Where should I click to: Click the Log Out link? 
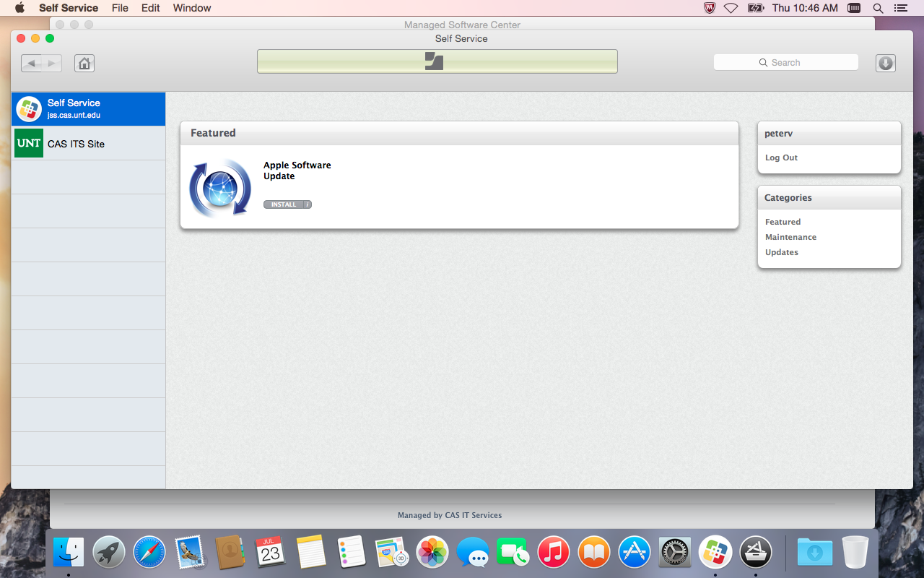pyautogui.click(x=781, y=158)
